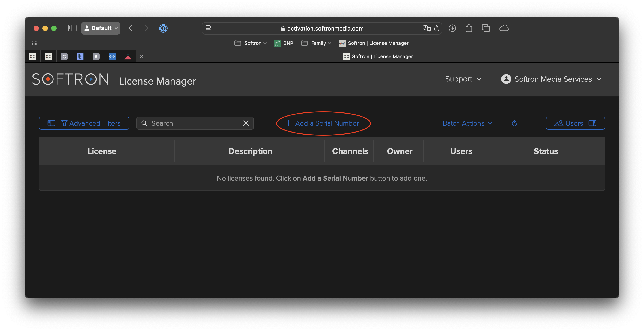Reload the page with address bar reload icon
Viewport: 644px width, 331px height.
pos(437,29)
